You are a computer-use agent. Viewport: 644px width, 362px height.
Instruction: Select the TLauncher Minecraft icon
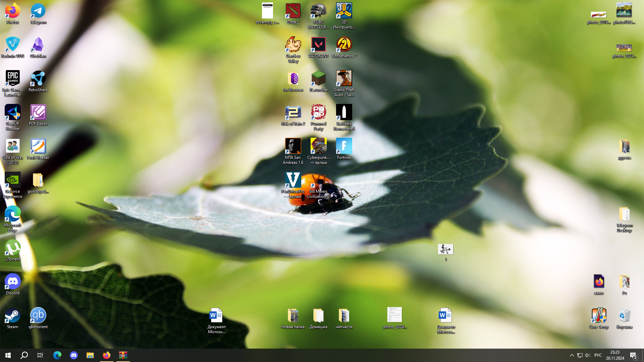click(x=319, y=81)
